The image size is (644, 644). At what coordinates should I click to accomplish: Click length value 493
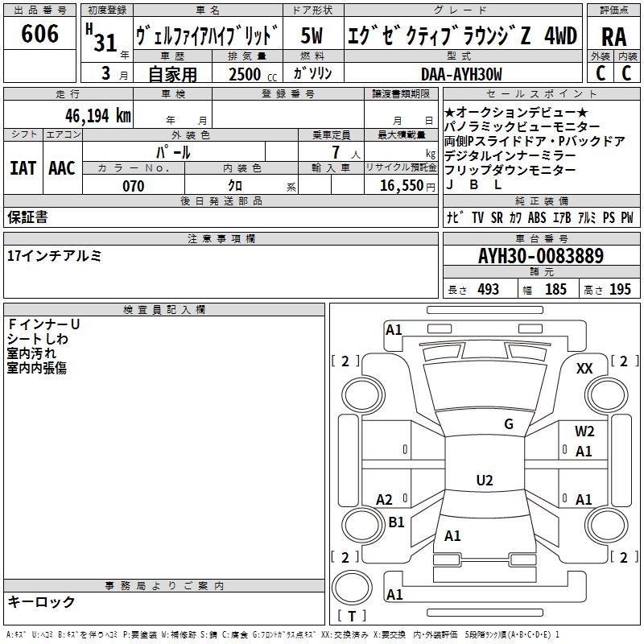(489, 290)
